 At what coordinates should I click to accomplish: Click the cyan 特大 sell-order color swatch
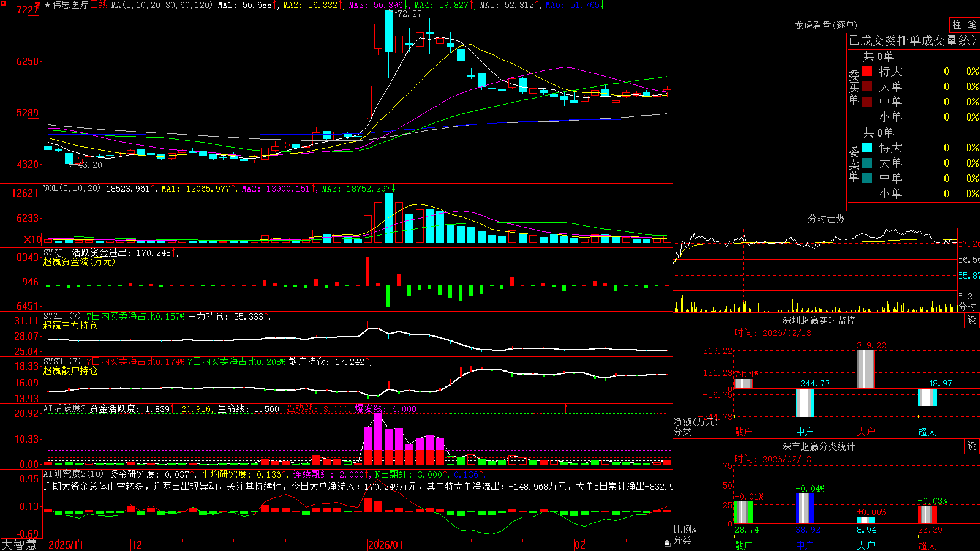point(867,148)
